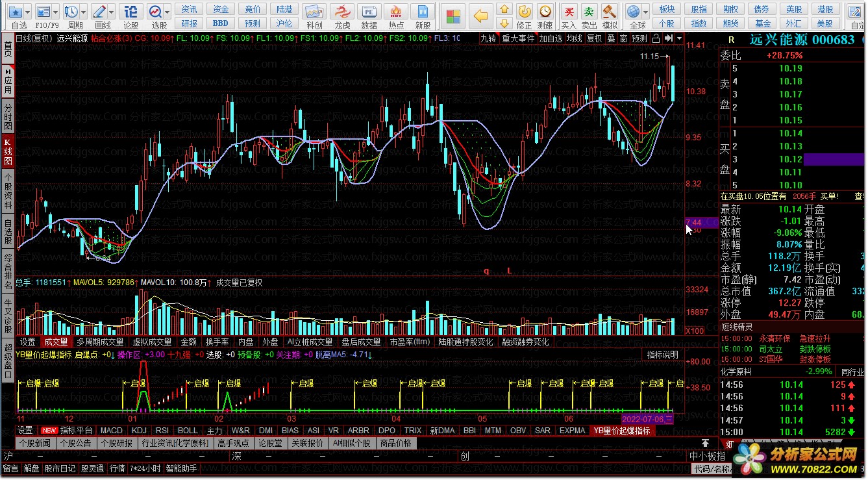Click the 板块 sector button

667,9
